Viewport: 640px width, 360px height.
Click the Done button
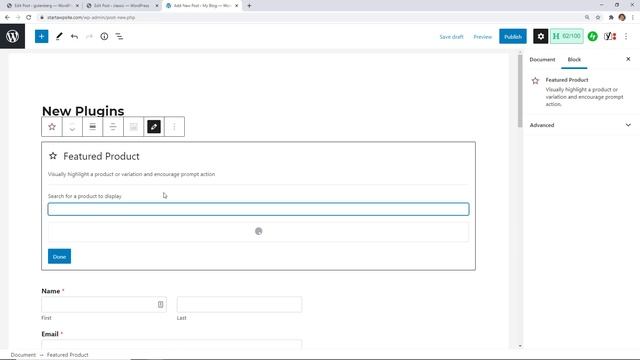(59, 256)
